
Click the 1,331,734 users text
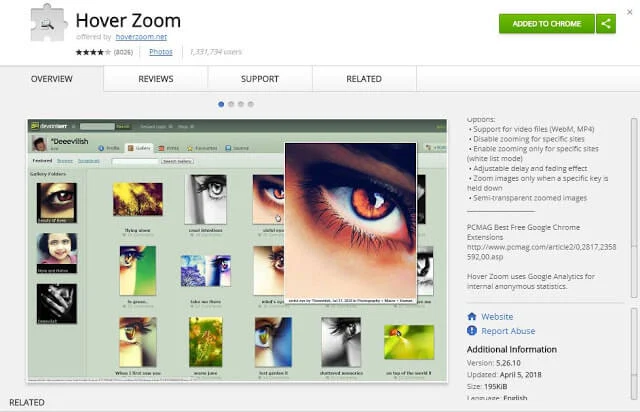click(x=216, y=52)
